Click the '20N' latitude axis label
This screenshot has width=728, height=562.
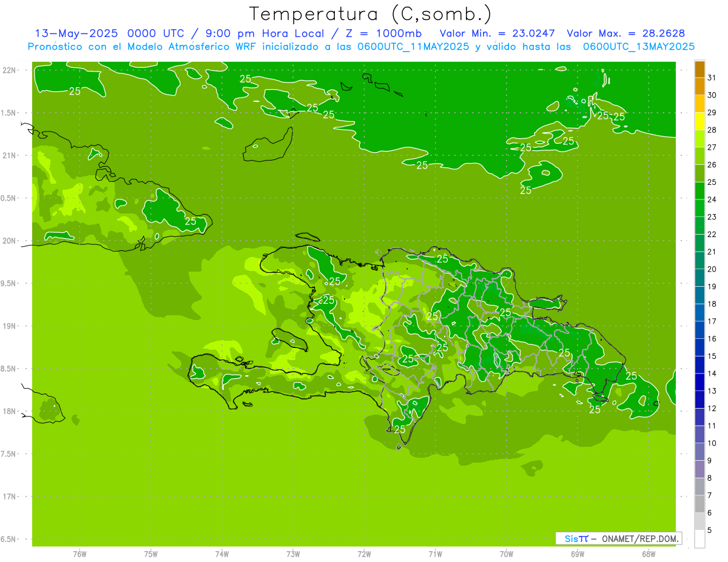pos(10,241)
